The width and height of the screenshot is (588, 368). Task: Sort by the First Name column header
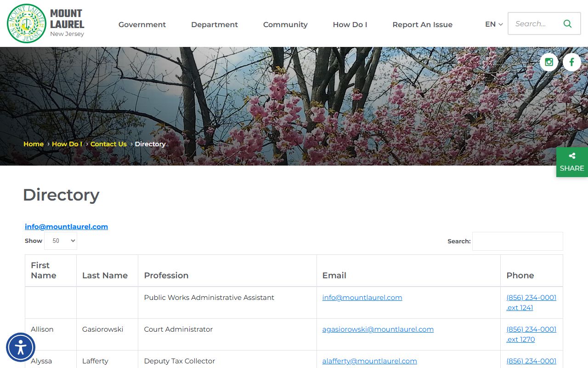[51, 270]
